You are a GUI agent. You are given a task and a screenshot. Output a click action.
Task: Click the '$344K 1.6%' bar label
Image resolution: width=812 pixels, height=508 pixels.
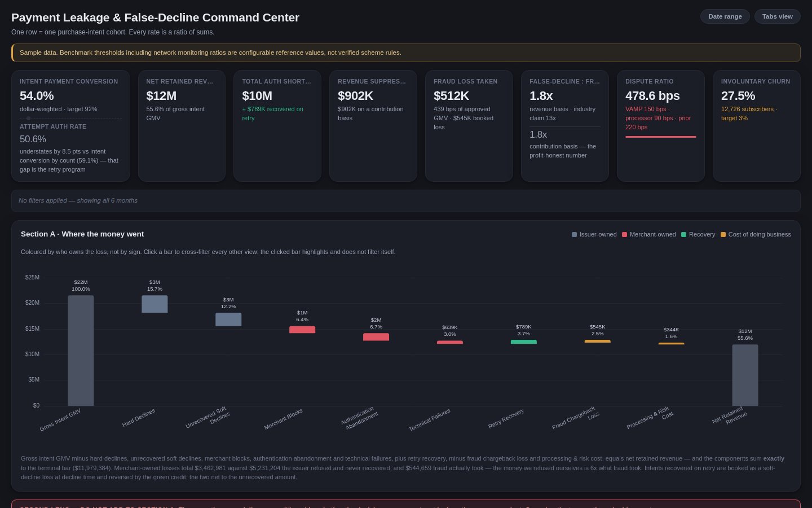click(671, 333)
